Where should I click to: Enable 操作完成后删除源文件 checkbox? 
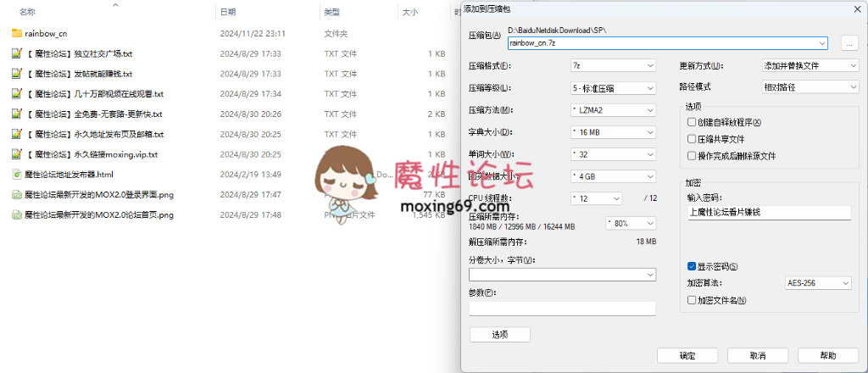[x=691, y=156]
